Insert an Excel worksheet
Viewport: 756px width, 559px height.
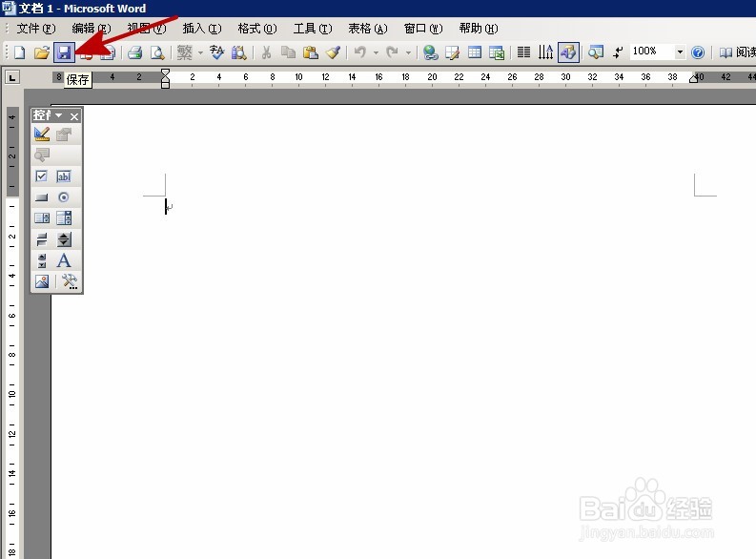[x=497, y=52]
